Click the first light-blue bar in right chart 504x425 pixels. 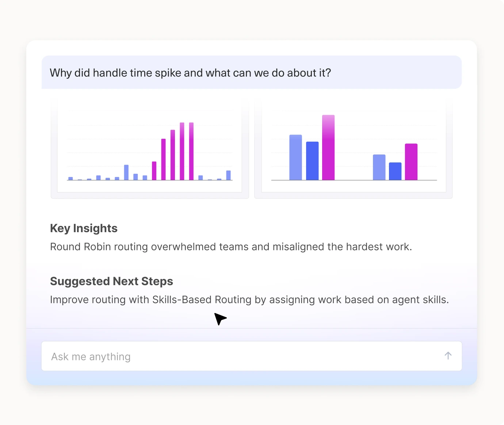(295, 157)
